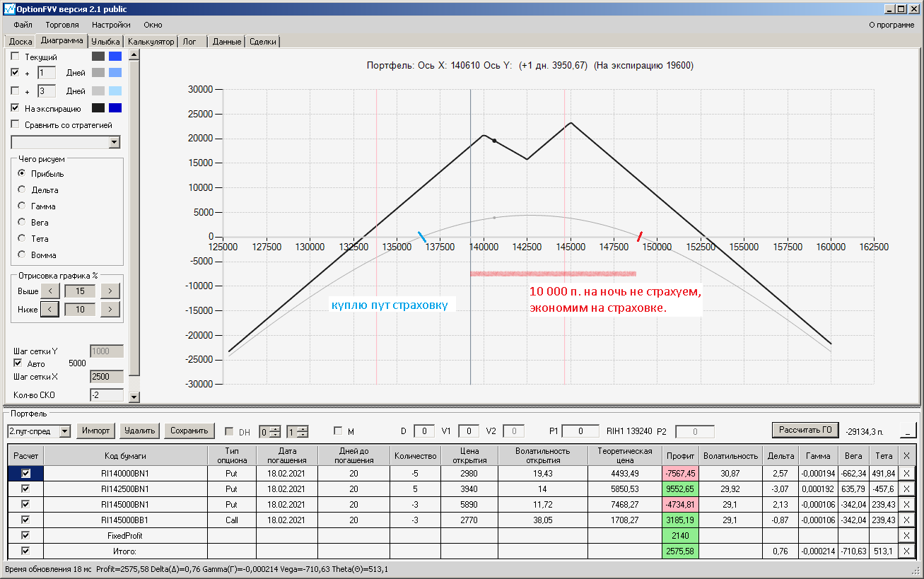The height and width of the screenshot is (579, 924).
Task: Switch to the Улыбка tab
Action: click(105, 42)
